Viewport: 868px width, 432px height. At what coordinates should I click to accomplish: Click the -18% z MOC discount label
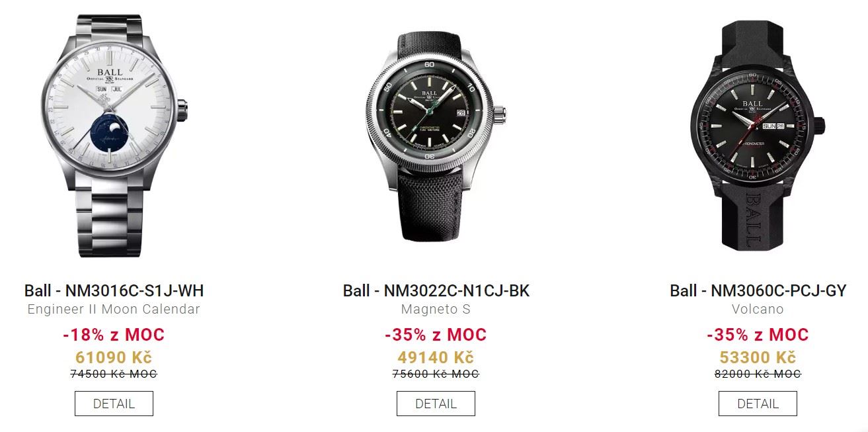pyautogui.click(x=114, y=335)
